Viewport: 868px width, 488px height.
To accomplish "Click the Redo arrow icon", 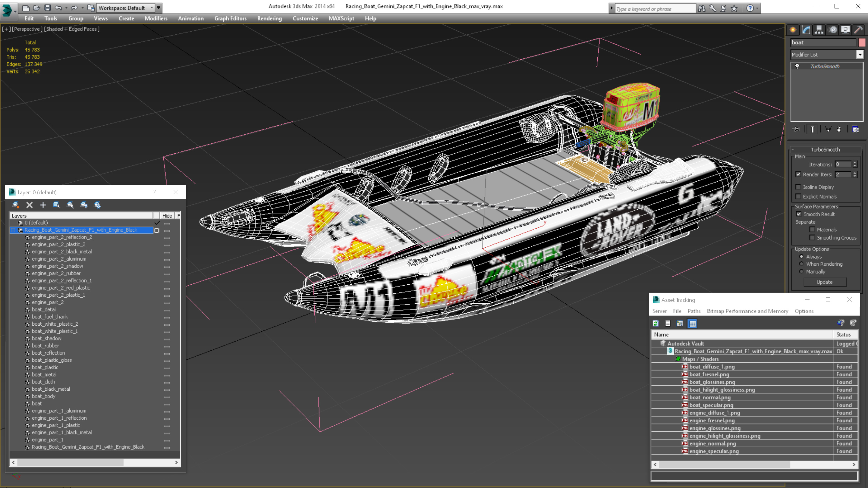I will click(x=74, y=8).
